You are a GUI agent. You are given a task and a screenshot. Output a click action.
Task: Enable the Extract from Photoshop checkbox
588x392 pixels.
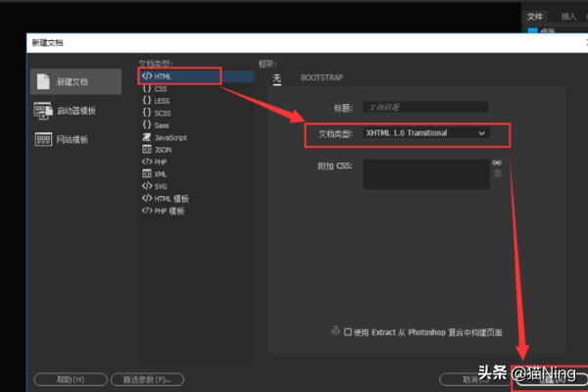pos(348,332)
